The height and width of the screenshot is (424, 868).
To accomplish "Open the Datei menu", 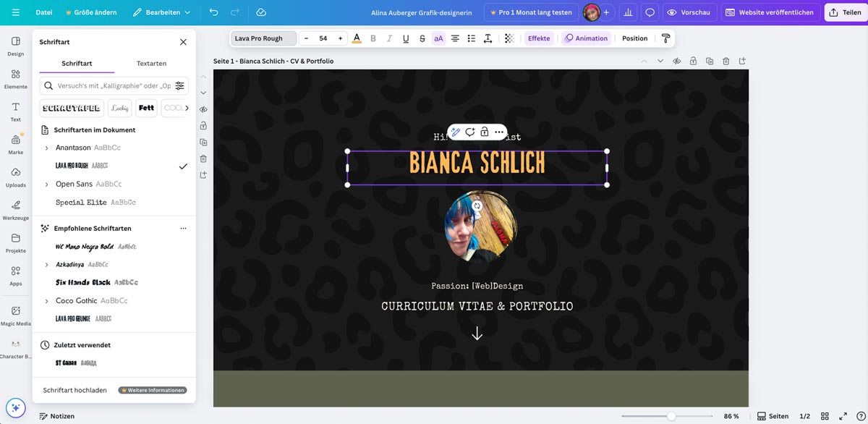I will [44, 12].
